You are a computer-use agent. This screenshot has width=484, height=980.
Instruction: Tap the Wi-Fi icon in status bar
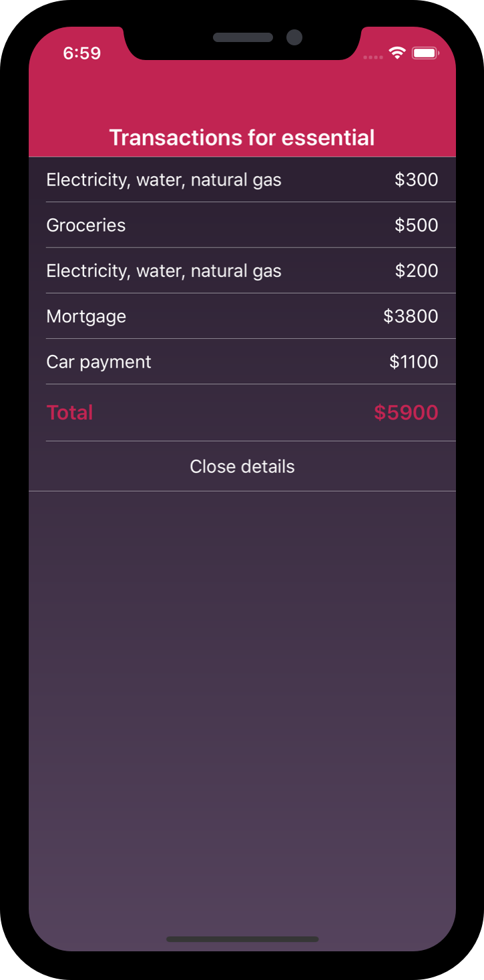(x=397, y=53)
